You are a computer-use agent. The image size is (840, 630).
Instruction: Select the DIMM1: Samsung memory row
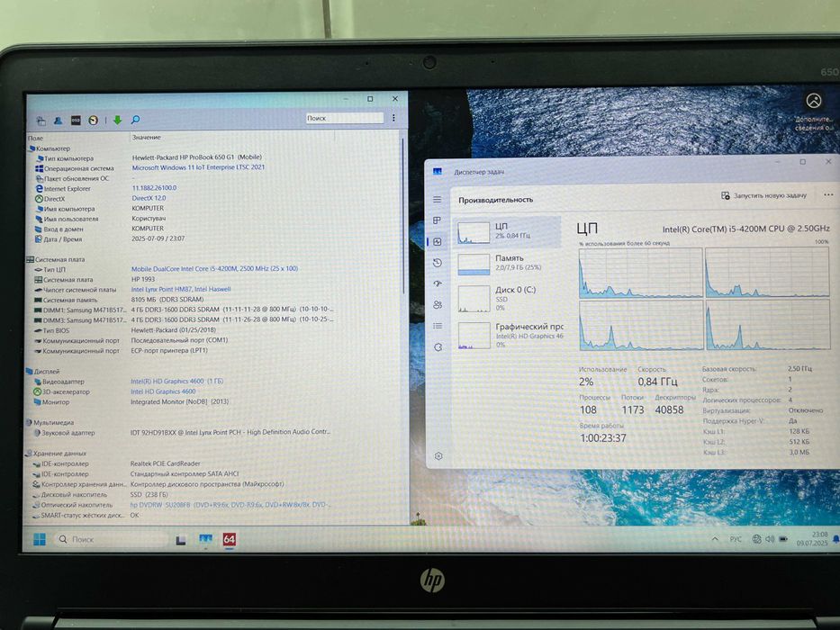183,310
